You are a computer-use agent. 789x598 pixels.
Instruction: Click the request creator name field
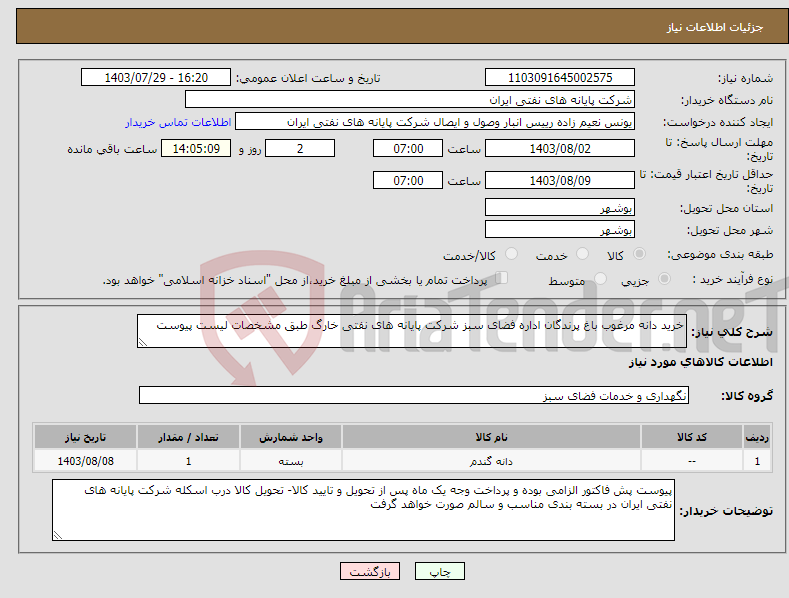(x=435, y=121)
